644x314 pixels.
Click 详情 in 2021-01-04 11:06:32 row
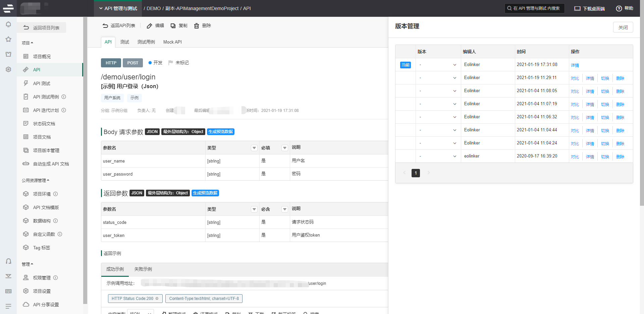pos(590,117)
